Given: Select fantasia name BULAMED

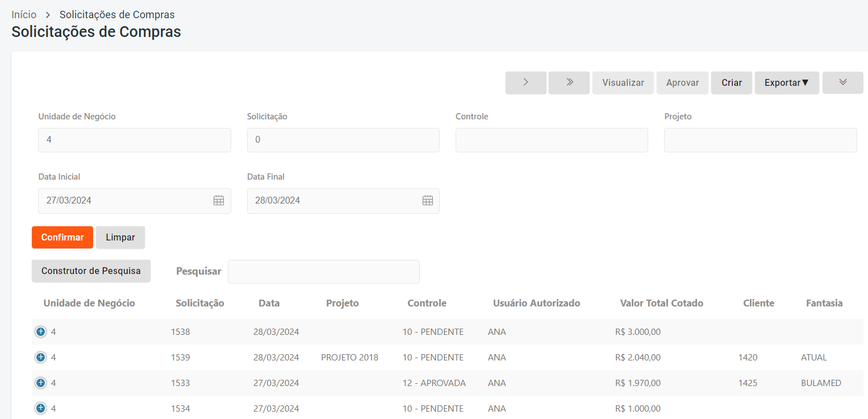Looking at the screenshot, I should [821, 383].
